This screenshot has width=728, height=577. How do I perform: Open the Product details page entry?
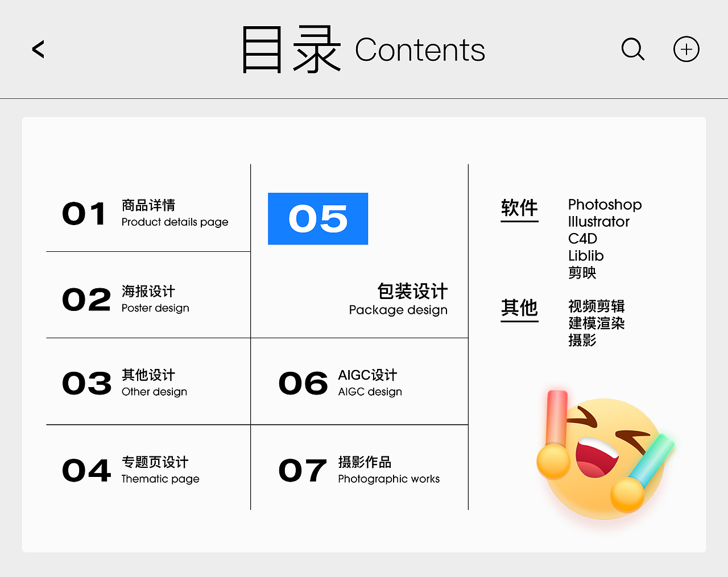[x=174, y=214]
